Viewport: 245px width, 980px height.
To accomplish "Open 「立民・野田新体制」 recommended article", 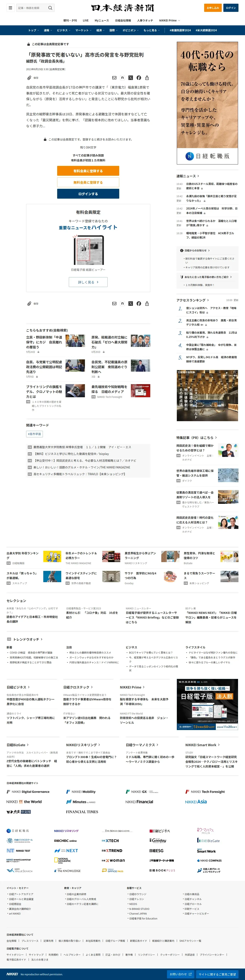I will [44, 342].
